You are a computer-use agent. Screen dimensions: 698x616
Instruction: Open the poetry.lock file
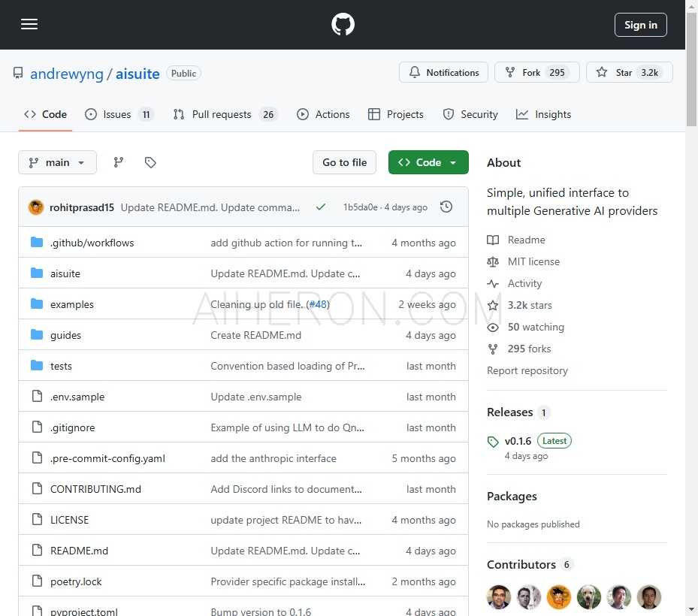pyautogui.click(x=76, y=581)
